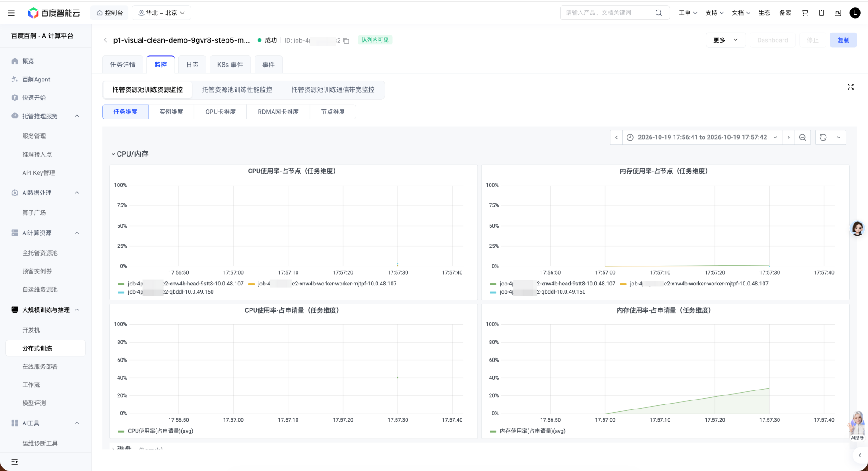Viewport: 868px width, 471px height.
Task: Switch to the 任务详情 tab
Action: point(123,65)
